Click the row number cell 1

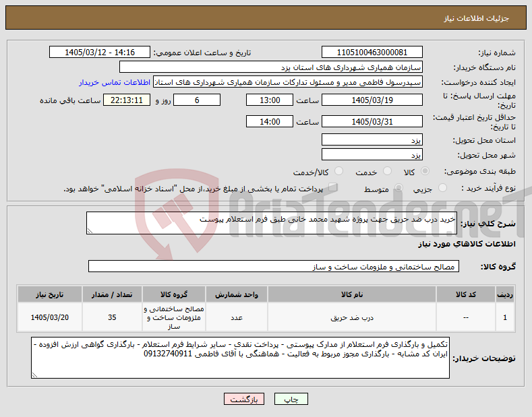pos(505,317)
